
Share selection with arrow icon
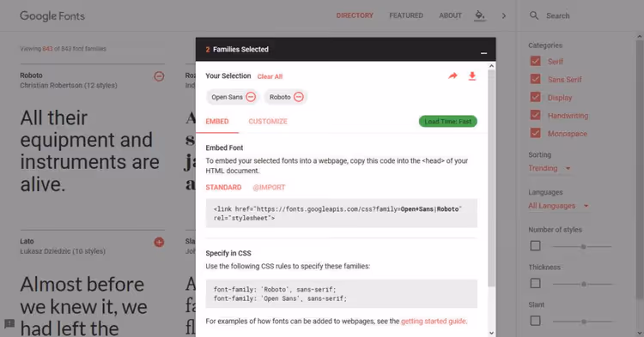coord(453,75)
